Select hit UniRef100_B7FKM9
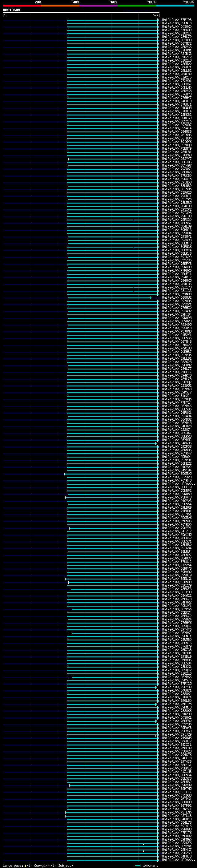 coord(177,30)
